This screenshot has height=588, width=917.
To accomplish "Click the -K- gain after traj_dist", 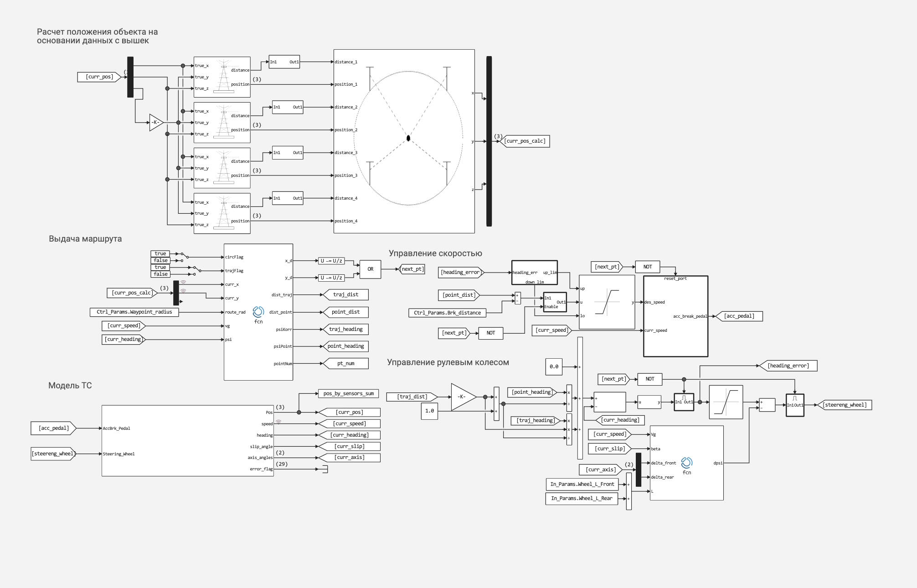I will [x=463, y=397].
